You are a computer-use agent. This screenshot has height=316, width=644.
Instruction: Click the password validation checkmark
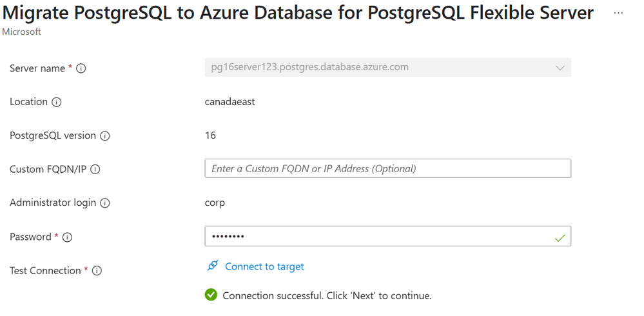(x=560, y=237)
